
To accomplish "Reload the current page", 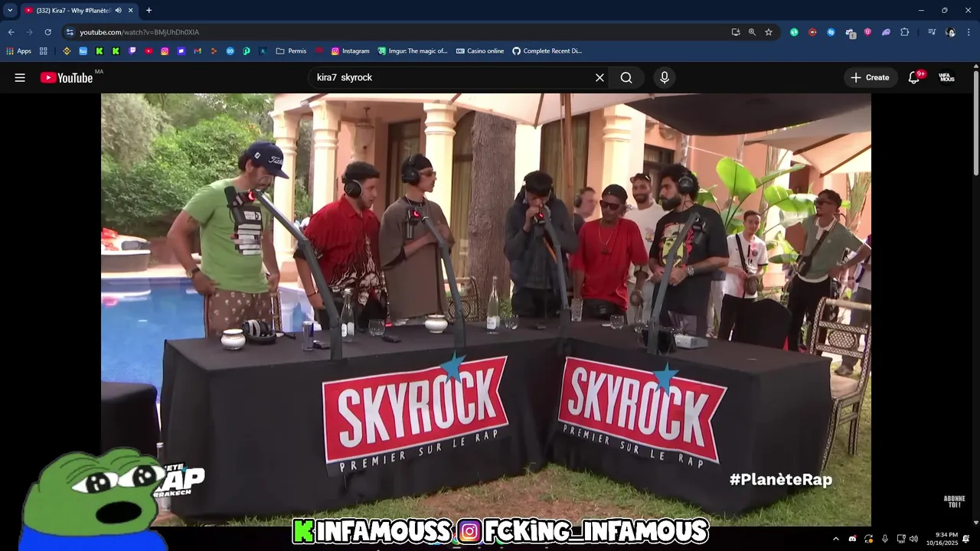I will [47, 32].
